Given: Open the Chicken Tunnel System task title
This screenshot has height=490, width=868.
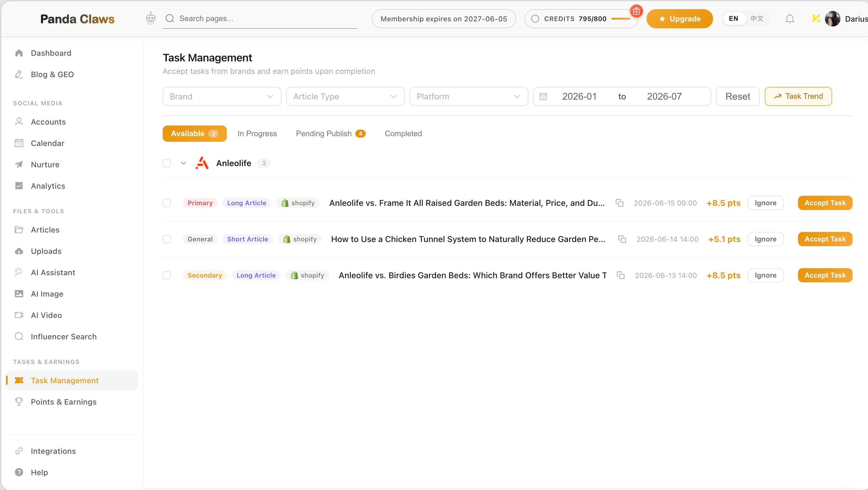Looking at the screenshot, I should coord(468,239).
